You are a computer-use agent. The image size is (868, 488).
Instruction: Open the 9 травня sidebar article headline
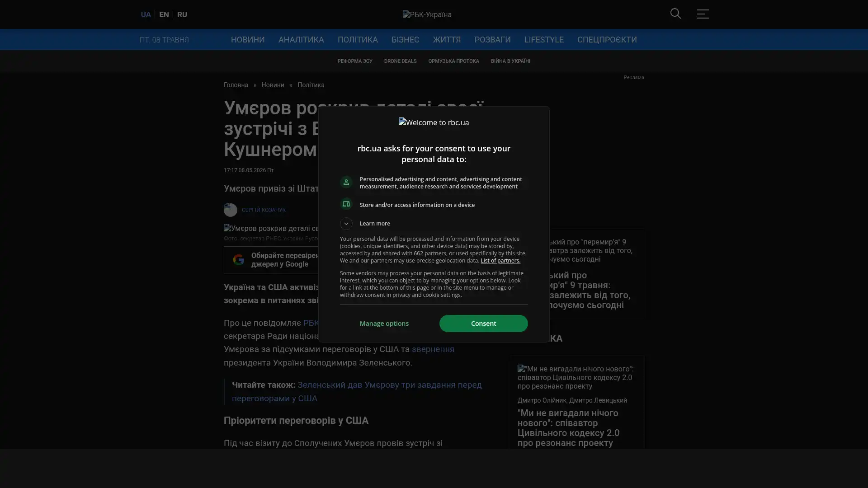point(590,290)
